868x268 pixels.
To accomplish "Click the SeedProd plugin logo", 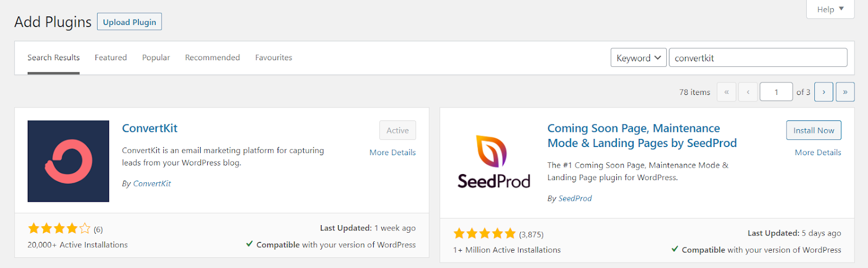I will (494, 161).
